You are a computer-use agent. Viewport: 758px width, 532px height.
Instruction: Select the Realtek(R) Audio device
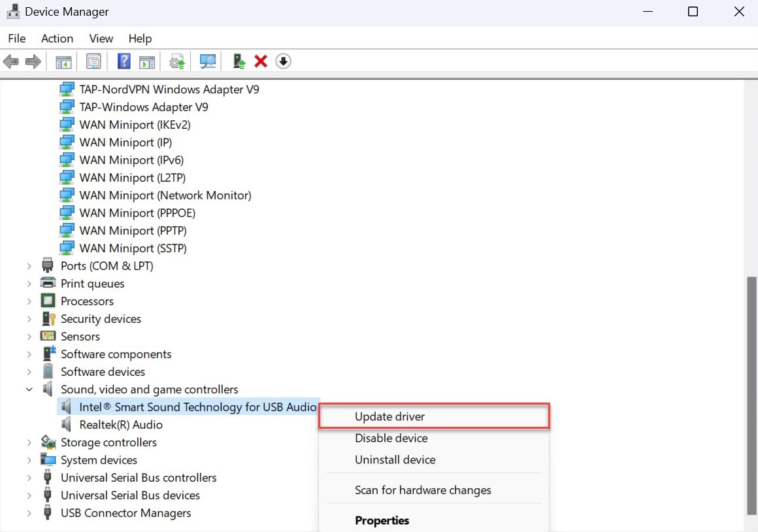click(121, 425)
